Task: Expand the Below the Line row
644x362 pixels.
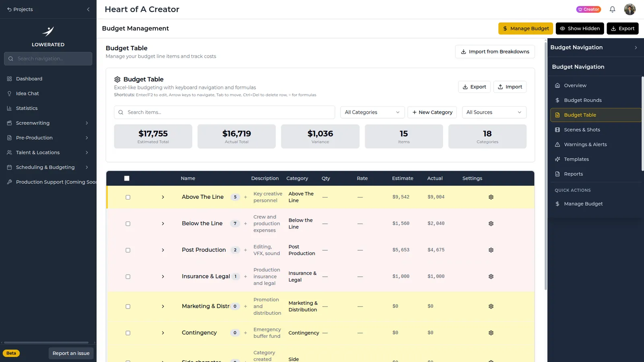Action: [x=163, y=224]
